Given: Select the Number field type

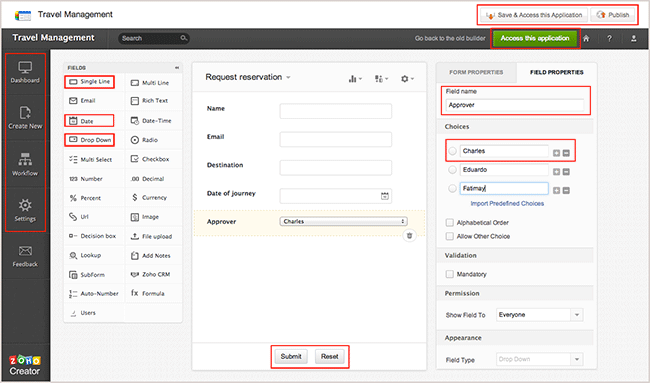Looking at the screenshot, I should coord(86,179).
